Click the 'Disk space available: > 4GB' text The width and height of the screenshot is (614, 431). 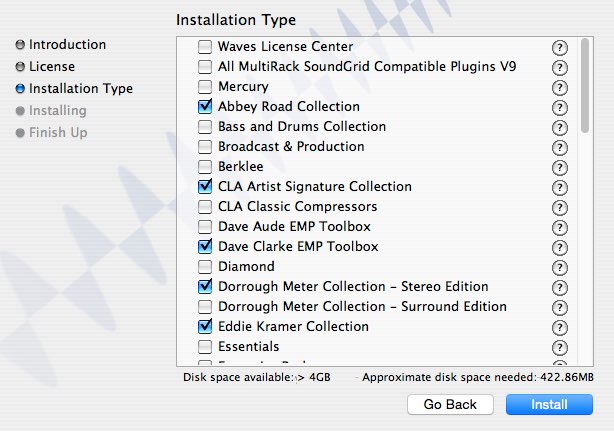coord(257,377)
